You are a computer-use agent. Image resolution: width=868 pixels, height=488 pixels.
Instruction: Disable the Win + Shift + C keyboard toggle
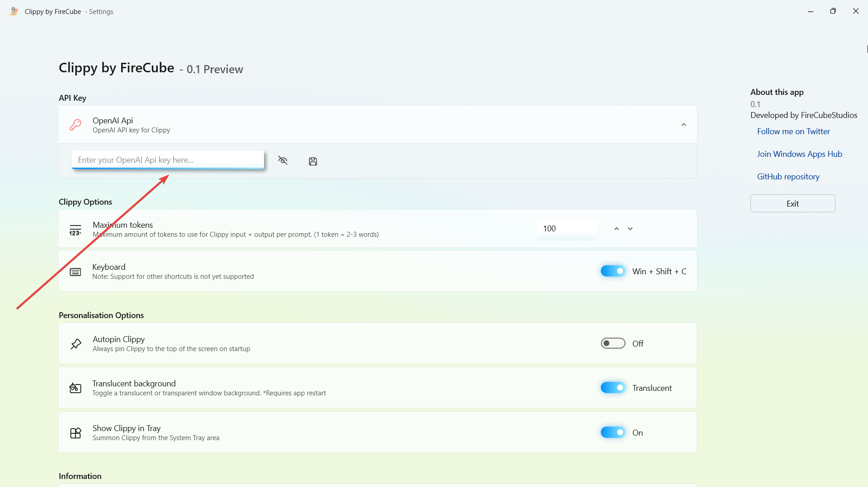(x=613, y=271)
